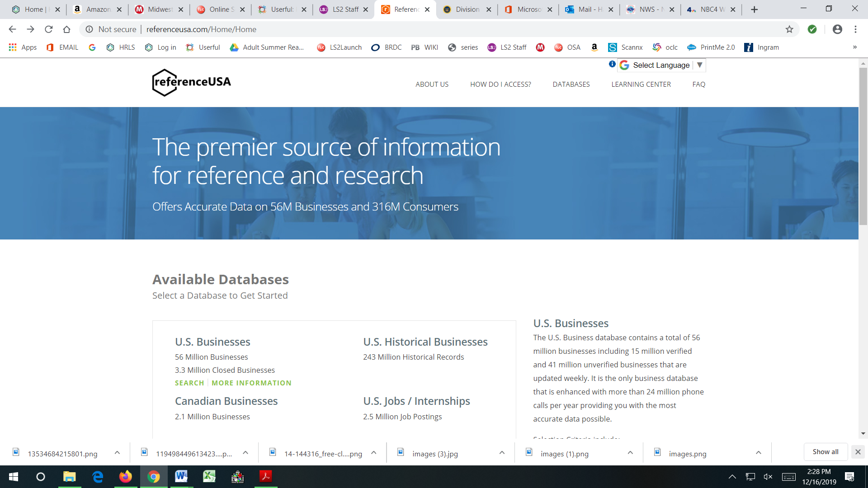
Task: Click Show all downloads button
Action: click(x=825, y=452)
